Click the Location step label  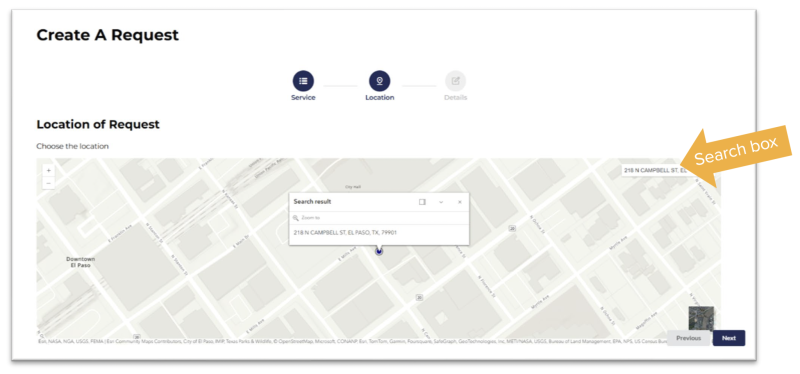click(x=380, y=97)
